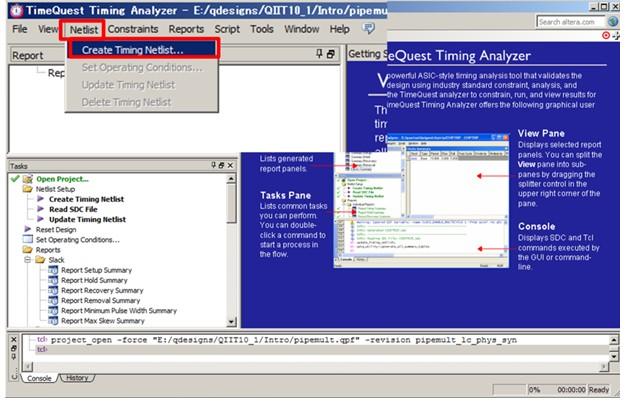Click the help bubble icon next to Help menu
This screenshot has height=403, width=628.
click(x=369, y=29)
